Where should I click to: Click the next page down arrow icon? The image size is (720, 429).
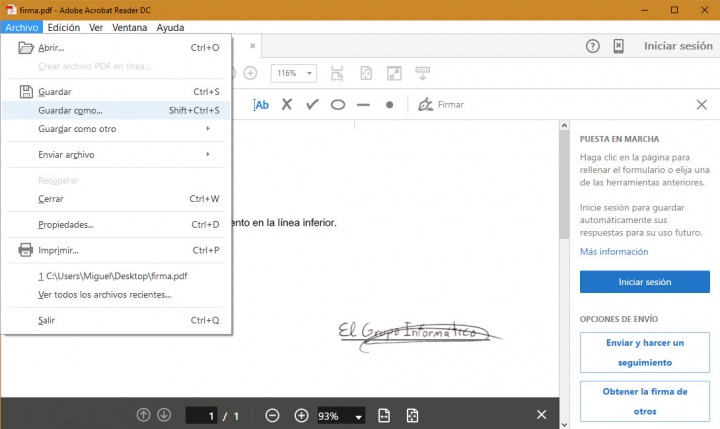pos(164,415)
